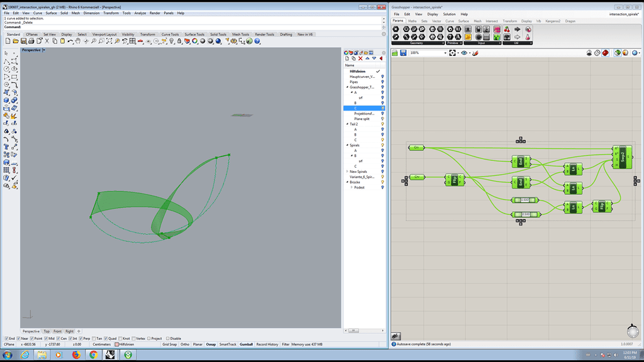
Task: Click the Zoom Extents icon on Grasshopper canvas toolbar
Action: coord(452,53)
